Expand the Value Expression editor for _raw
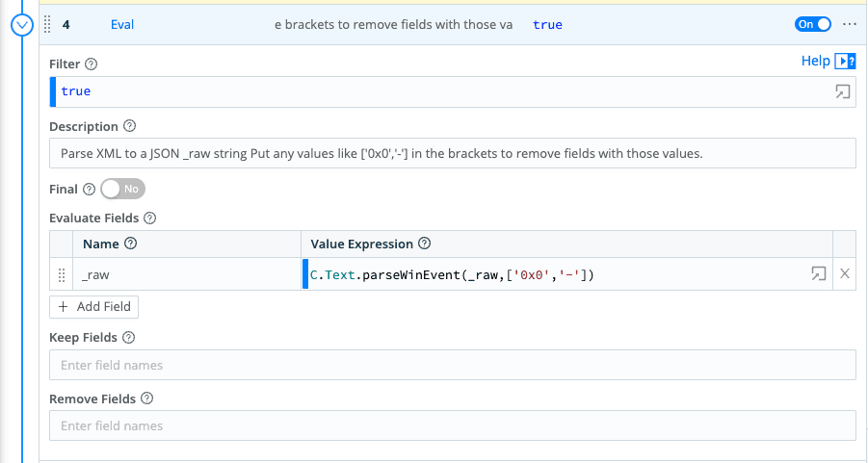The height and width of the screenshot is (463, 868). (x=817, y=274)
